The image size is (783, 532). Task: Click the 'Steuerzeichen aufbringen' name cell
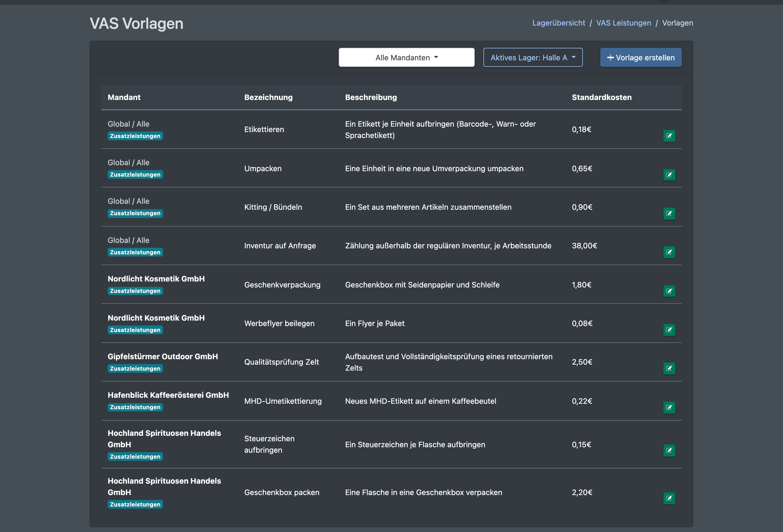pyautogui.click(x=269, y=445)
